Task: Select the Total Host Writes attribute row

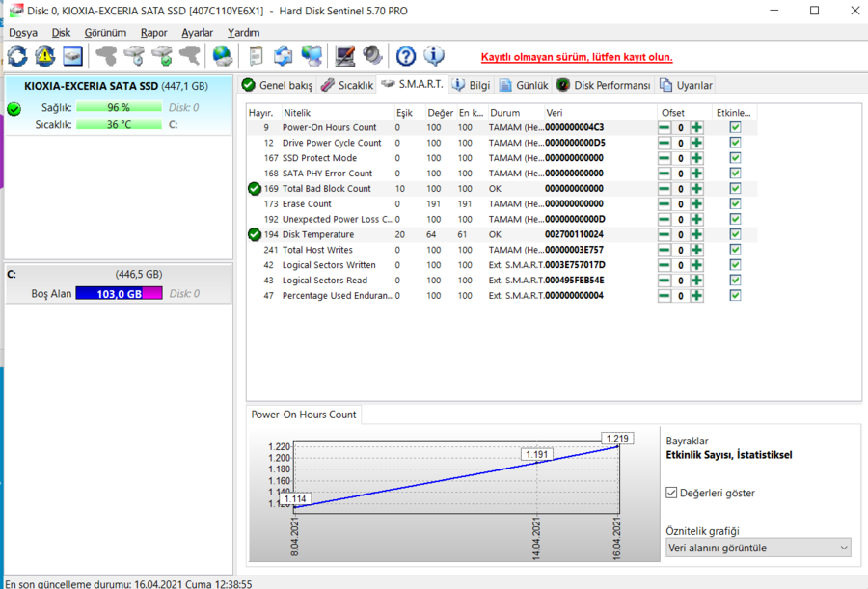Action: pos(502,251)
